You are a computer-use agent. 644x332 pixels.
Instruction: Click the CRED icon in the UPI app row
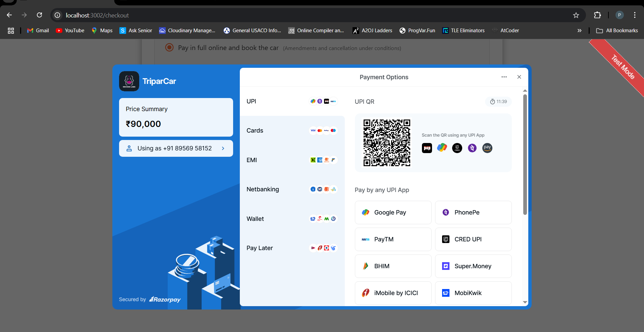click(x=457, y=148)
